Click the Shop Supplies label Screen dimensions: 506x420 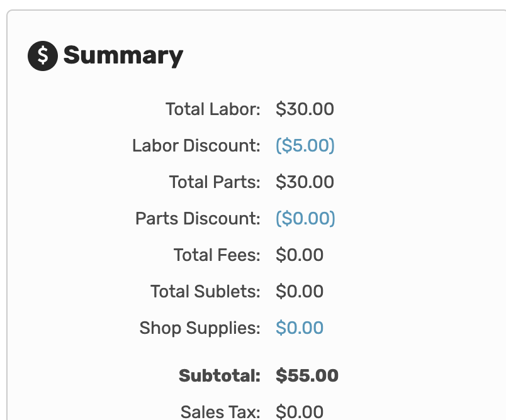pyautogui.click(x=200, y=328)
